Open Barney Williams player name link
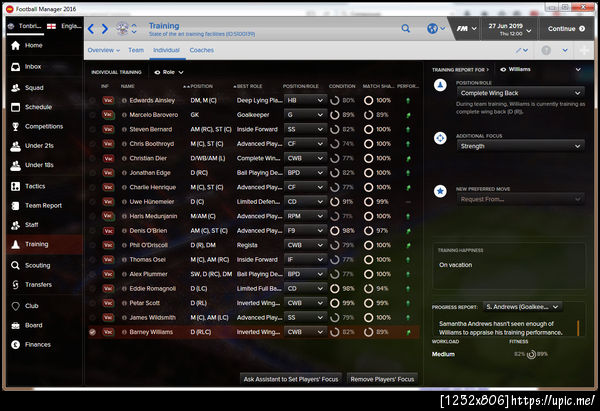Screen dimensions: 600x411 point(151,332)
